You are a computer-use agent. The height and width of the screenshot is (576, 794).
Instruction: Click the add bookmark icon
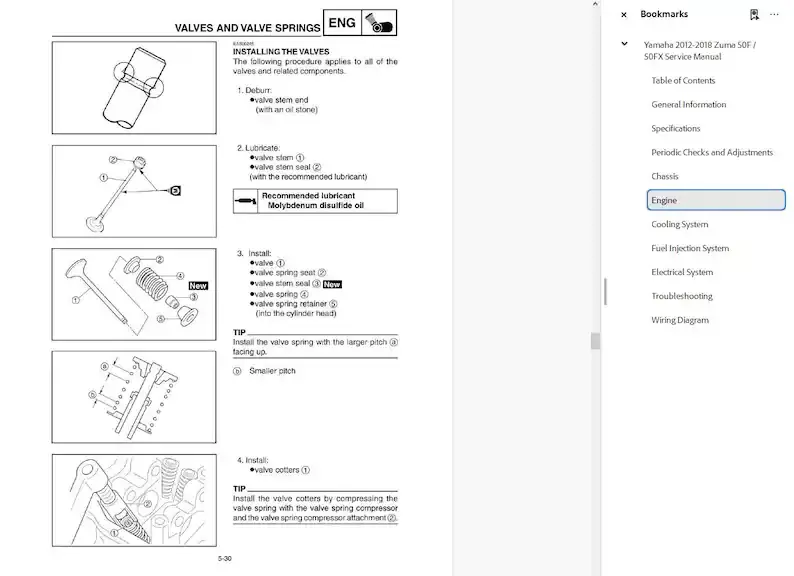753,15
